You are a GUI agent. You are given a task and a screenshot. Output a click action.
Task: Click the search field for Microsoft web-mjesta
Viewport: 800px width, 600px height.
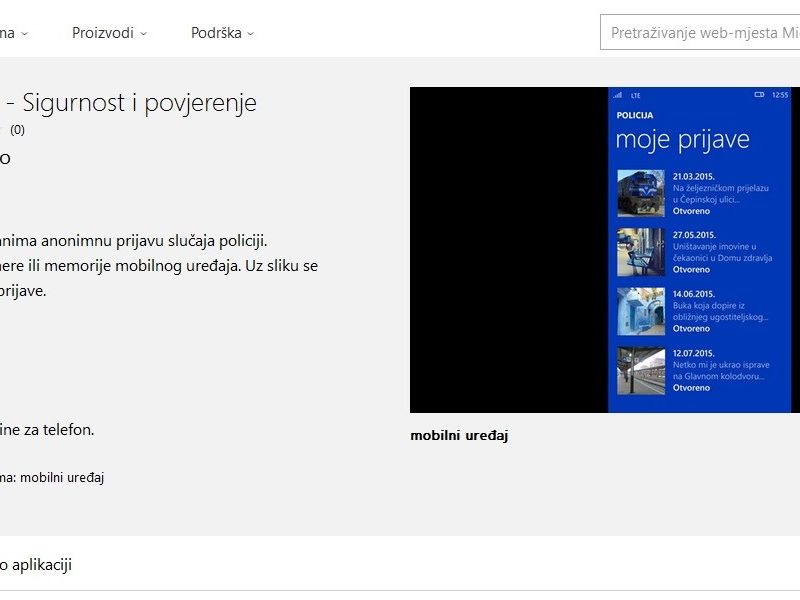pos(700,32)
